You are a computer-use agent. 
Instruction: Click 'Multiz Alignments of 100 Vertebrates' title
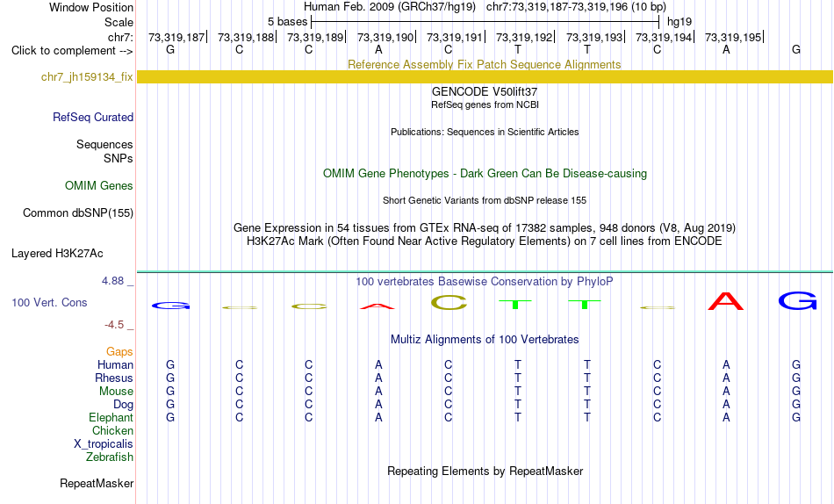pyautogui.click(x=485, y=339)
